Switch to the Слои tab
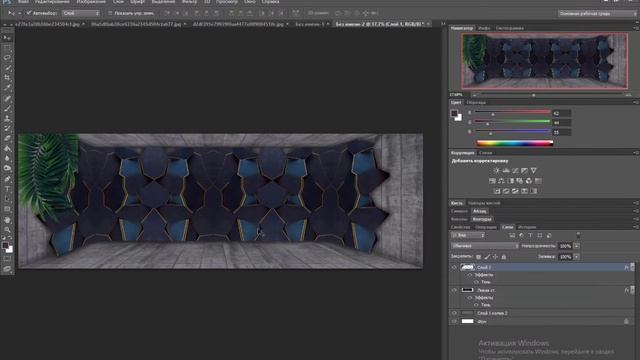The image size is (640, 360). click(507, 227)
